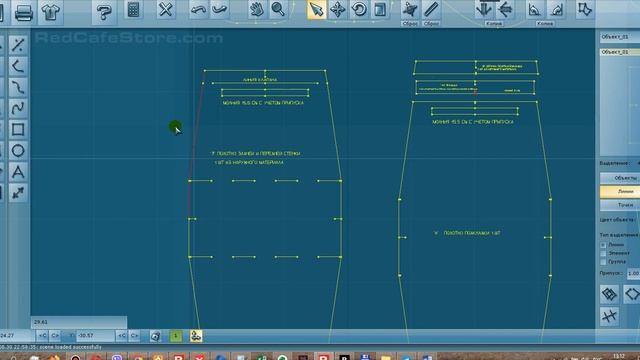
Task: Click the gear icon in bottom bar
Action: coord(155,336)
